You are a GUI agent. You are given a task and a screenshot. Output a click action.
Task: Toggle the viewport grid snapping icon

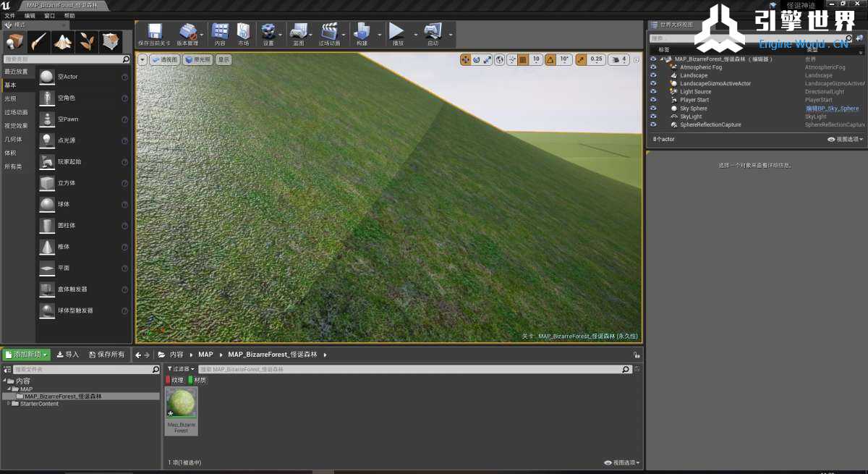pyautogui.click(x=523, y=59)
